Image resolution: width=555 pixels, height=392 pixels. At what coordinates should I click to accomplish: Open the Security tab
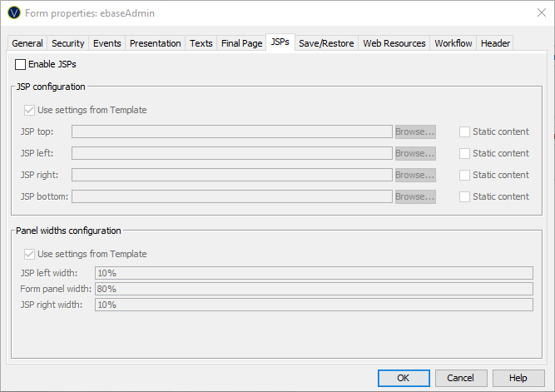[x=68, y=43]
